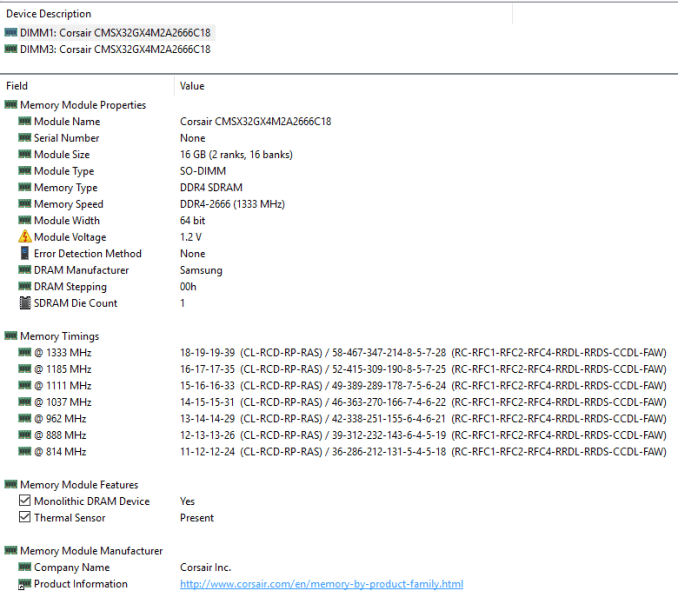Open the Corsair product information link

coord(321,584)
